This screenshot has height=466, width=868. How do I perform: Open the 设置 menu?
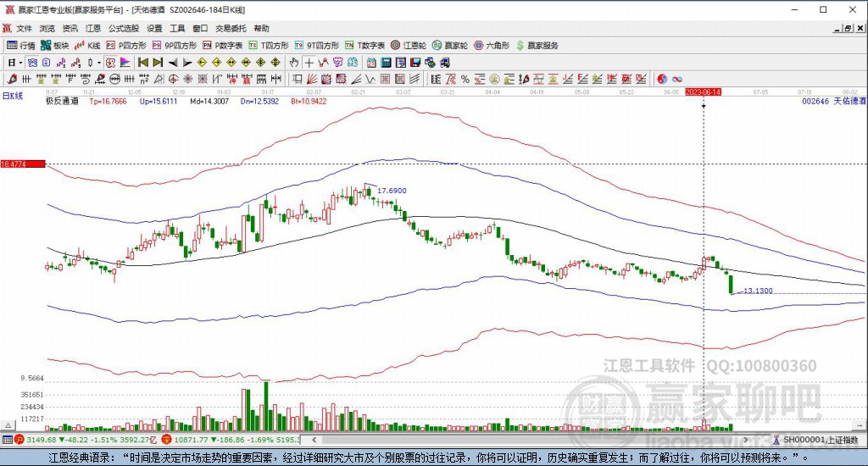click(154, 28)
